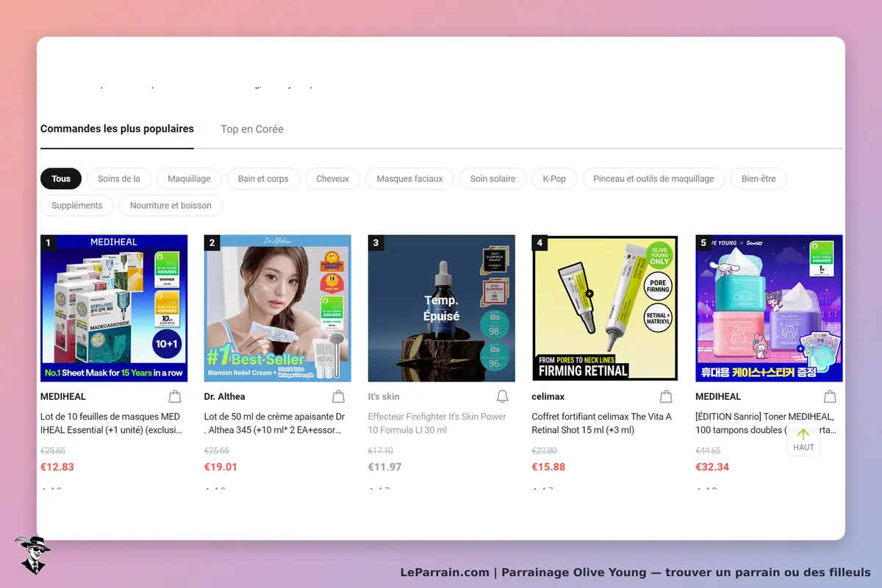The height and width of the screenshot is (588, 882).
Task: Filter by Soins de la category
Action: 119,179
